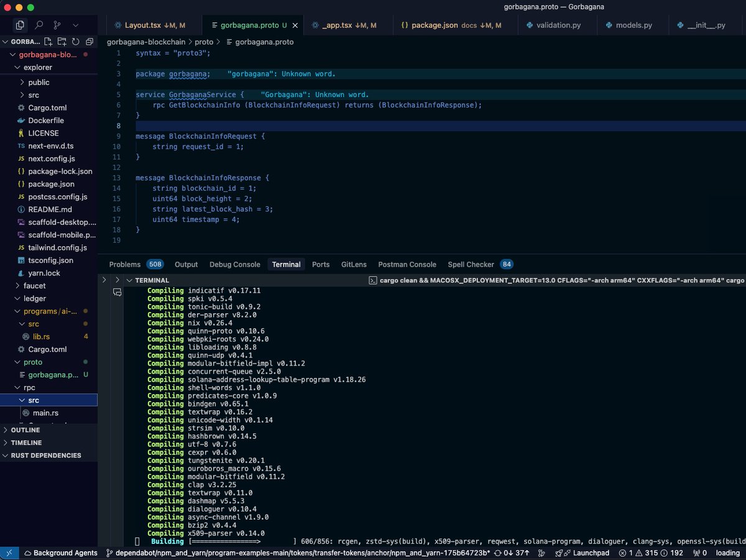Viewport: 746px width, 560px height.
Task: Open package-lock.json in the tree
Action: coord(60,171)
